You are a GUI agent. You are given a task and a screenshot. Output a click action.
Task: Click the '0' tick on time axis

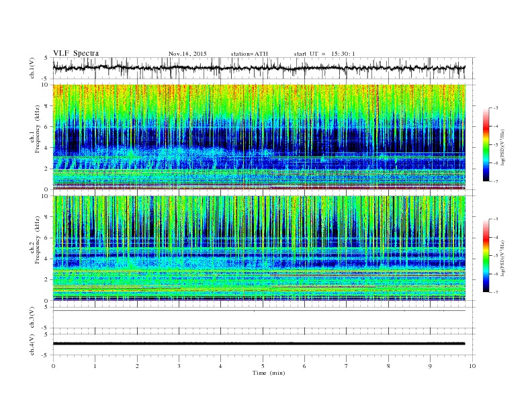tap(53, 366)
